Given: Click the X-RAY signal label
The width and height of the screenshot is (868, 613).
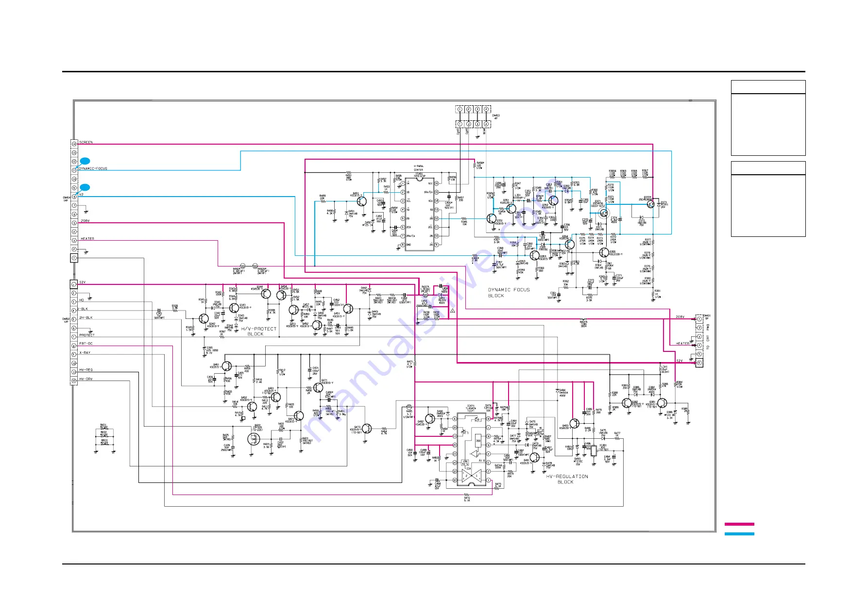Looking at the screenshot, I should [x=85, y=353].
